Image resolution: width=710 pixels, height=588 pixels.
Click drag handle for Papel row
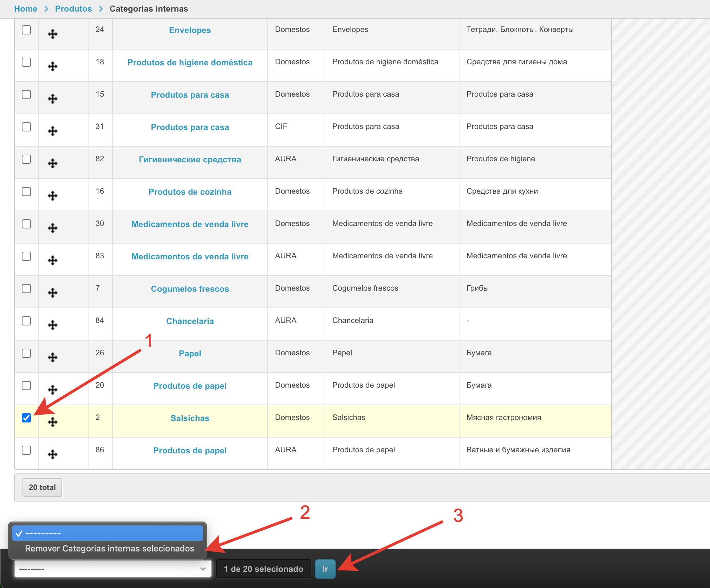(53, 357)
